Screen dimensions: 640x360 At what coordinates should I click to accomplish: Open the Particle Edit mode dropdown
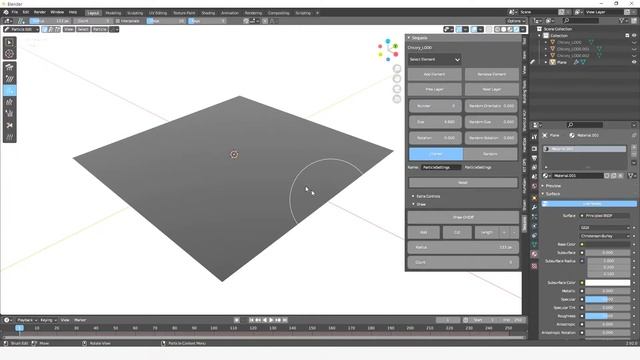point(21,29)
